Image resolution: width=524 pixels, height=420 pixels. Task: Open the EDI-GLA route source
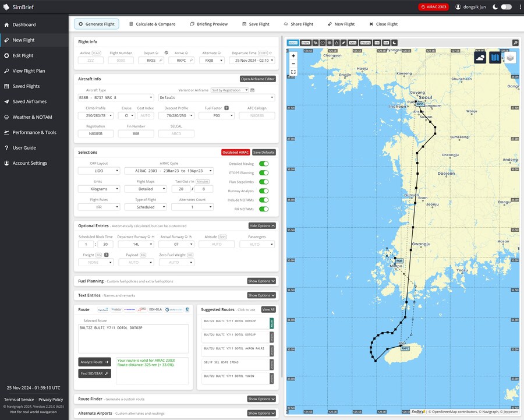click(x=155, y=309)
